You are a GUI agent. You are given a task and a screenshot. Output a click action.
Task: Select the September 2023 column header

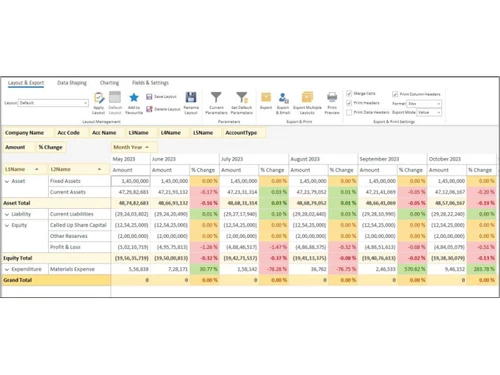click(x=393, y=159)
